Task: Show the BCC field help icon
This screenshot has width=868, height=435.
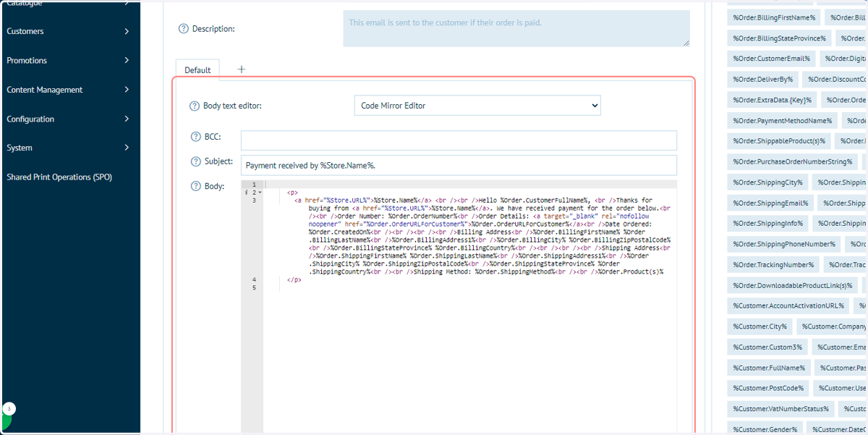Action: click(195, 137)
